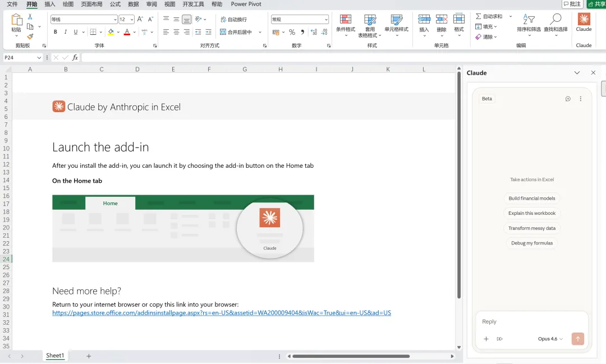Click AutoSum (自动求和) sigma icon

pyautogui.click(x=479, y=16)
